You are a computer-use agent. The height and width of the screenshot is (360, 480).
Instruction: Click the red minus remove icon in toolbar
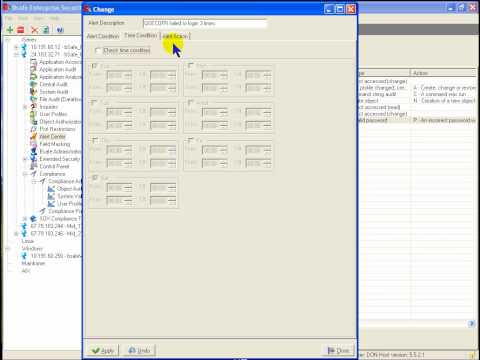21,30
